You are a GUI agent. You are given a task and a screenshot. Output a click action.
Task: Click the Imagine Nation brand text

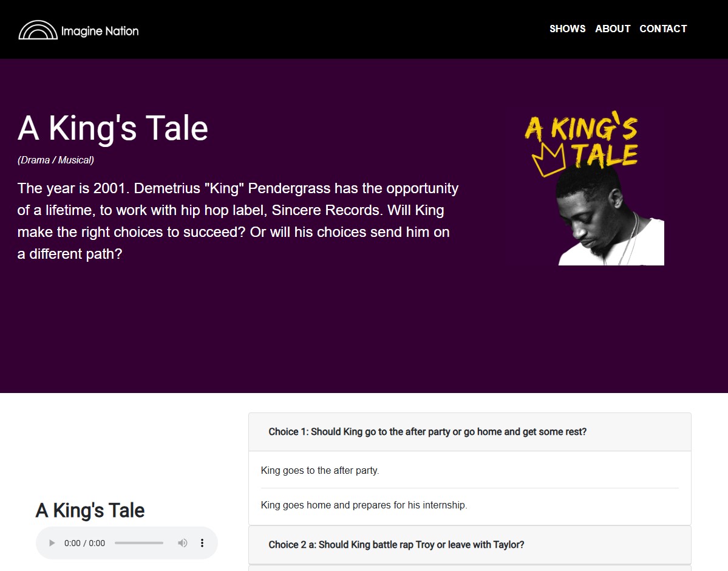point(100,31)
